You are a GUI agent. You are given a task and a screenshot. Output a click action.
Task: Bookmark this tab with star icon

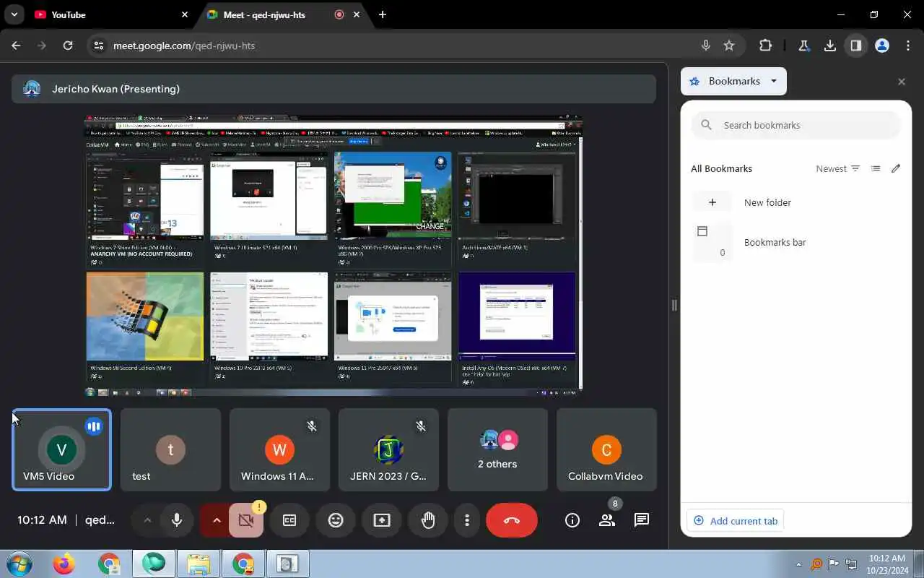pos(729,46)
